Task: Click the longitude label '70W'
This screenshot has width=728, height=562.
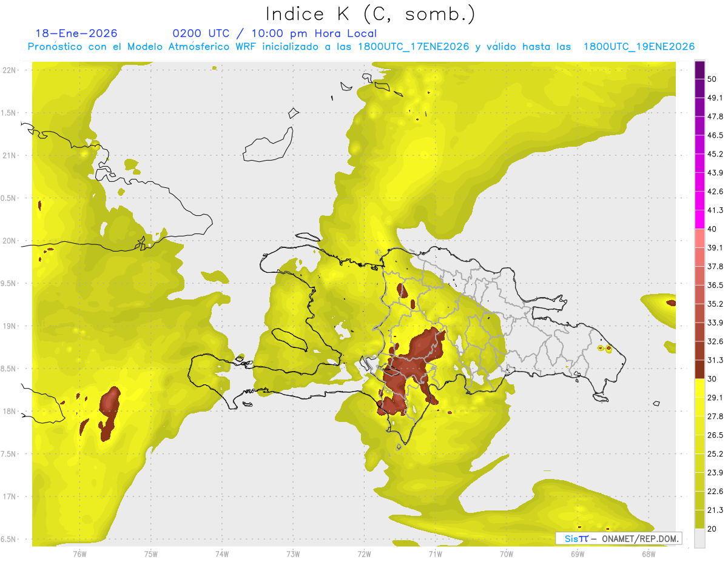Action: (507, 554)
